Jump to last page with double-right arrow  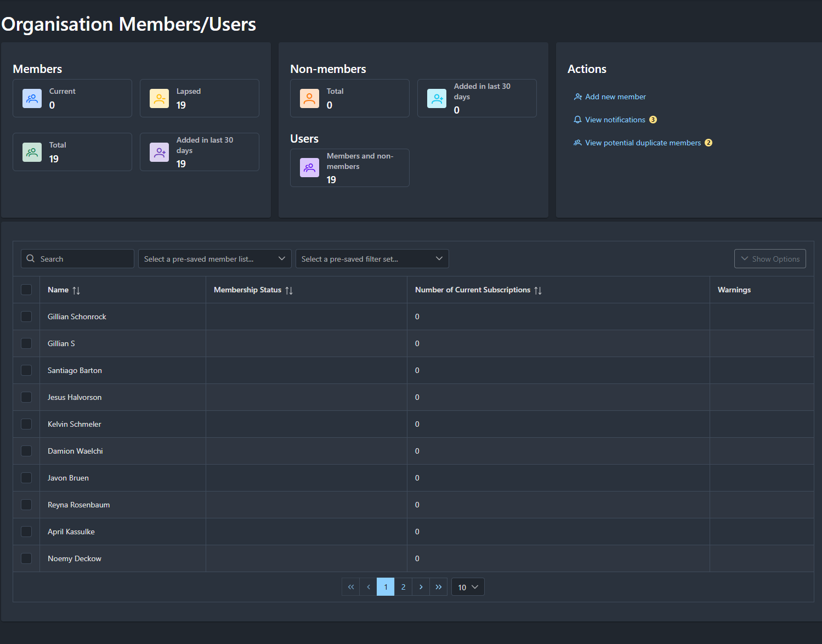pyautogui.click(x=438, y=587)
